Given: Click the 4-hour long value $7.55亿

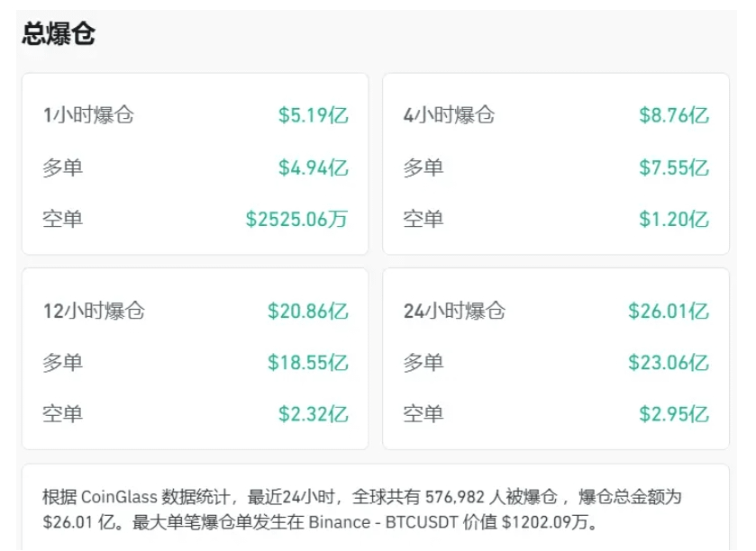Looking at the screenshot, I should 674,167.
